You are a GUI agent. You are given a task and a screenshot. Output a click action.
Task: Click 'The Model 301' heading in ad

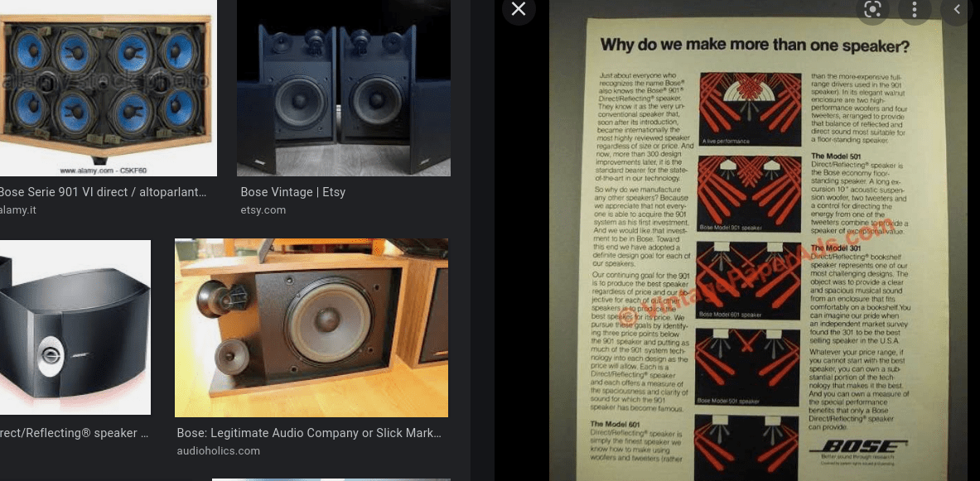click(x=838, y=248)
